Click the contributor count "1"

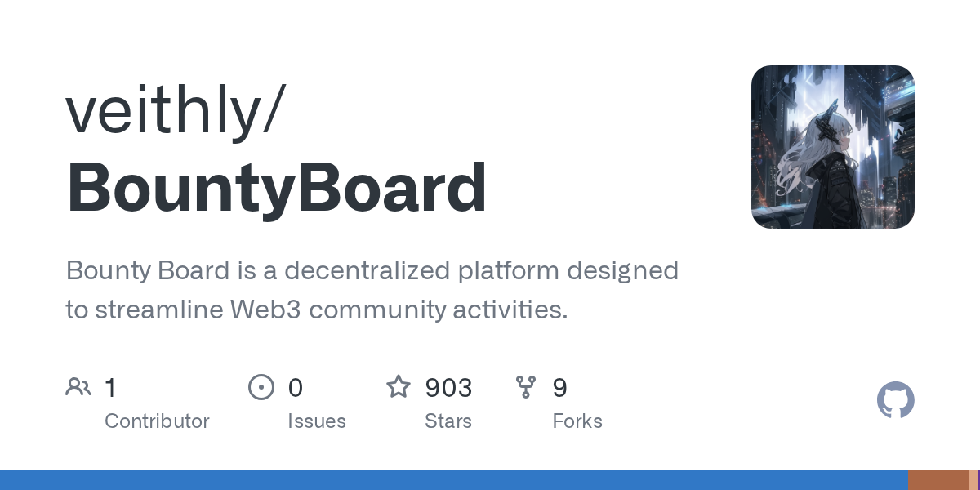[110, 387]
